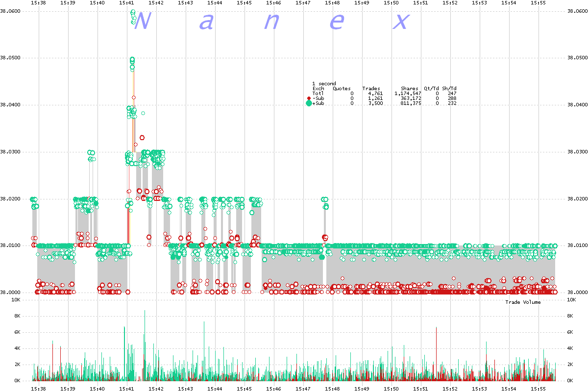Viewport: 588px width, 392px height.
Task: Click -Sub trades value 1,261
Action: pos(375,98)
